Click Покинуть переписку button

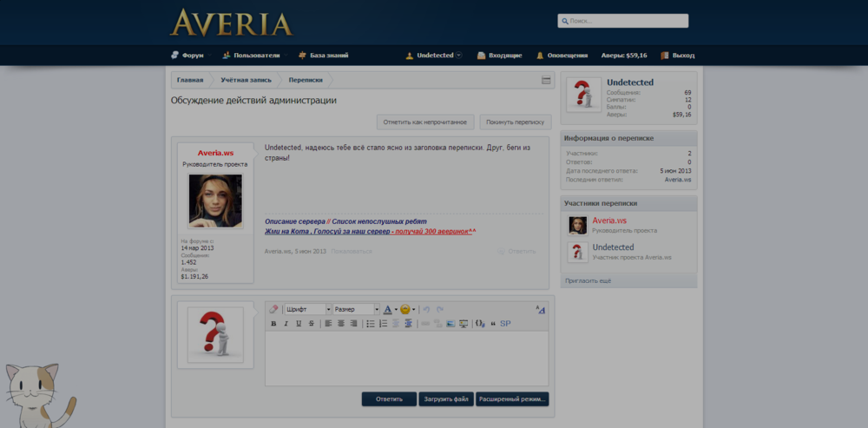tap(515, 122)
